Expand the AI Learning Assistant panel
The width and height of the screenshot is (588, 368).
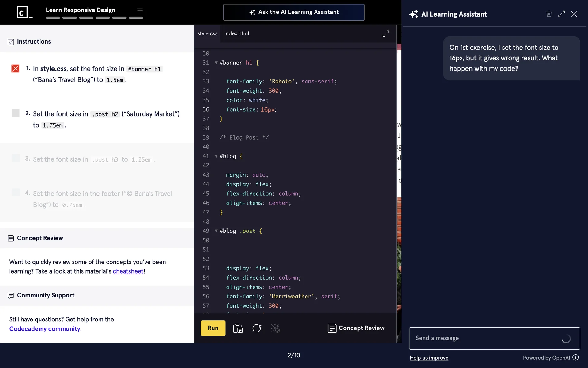561,14
